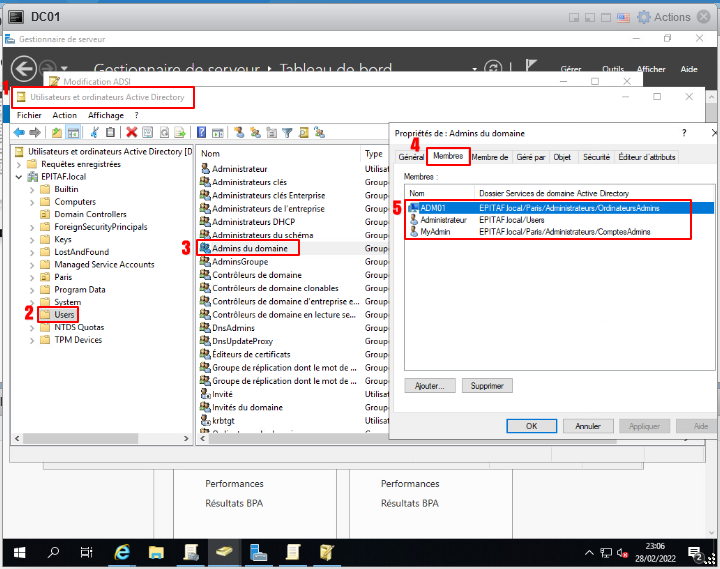Open File Explorer from the taskbar
This screenshot has height=569, width=720.
(156, 552)
